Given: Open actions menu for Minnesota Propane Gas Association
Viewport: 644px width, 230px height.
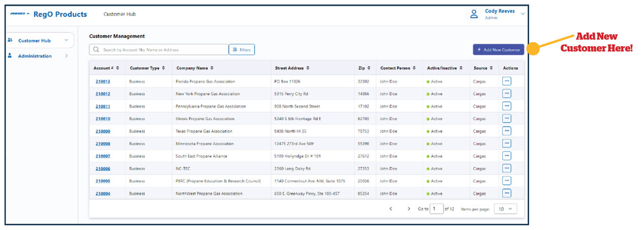Looking at the screenshot, I should tap(507, 143).
